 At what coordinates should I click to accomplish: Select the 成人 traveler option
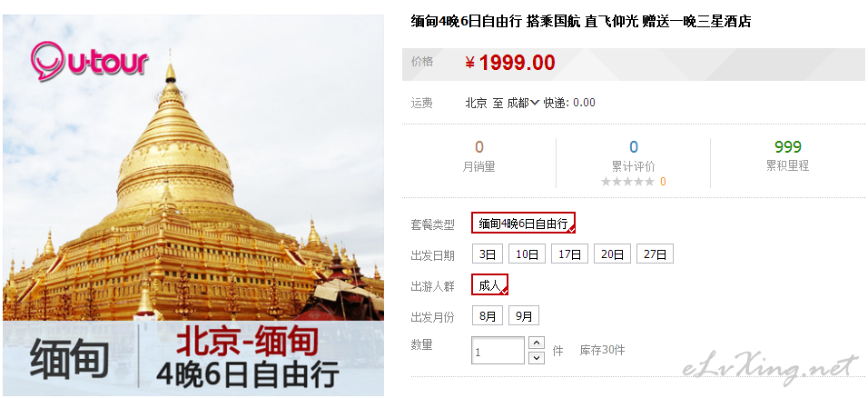coord(490,285)
